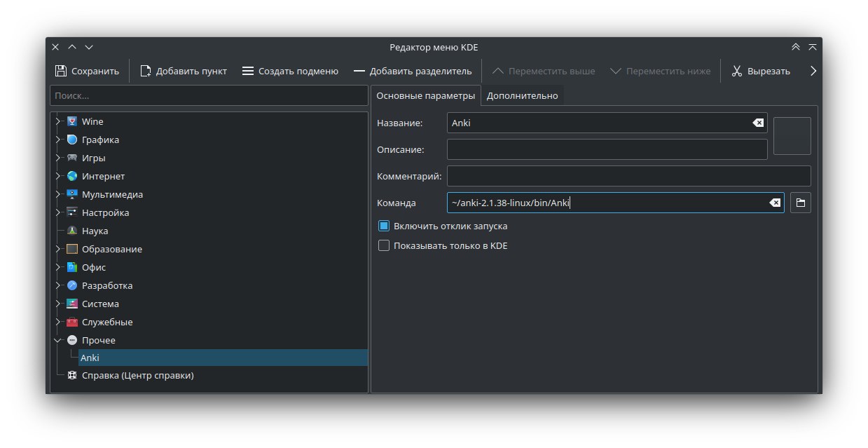The height and width of the screenshot is (448, 868).
Task: Expand the Служебные tree node
Action: coord(59,322)
